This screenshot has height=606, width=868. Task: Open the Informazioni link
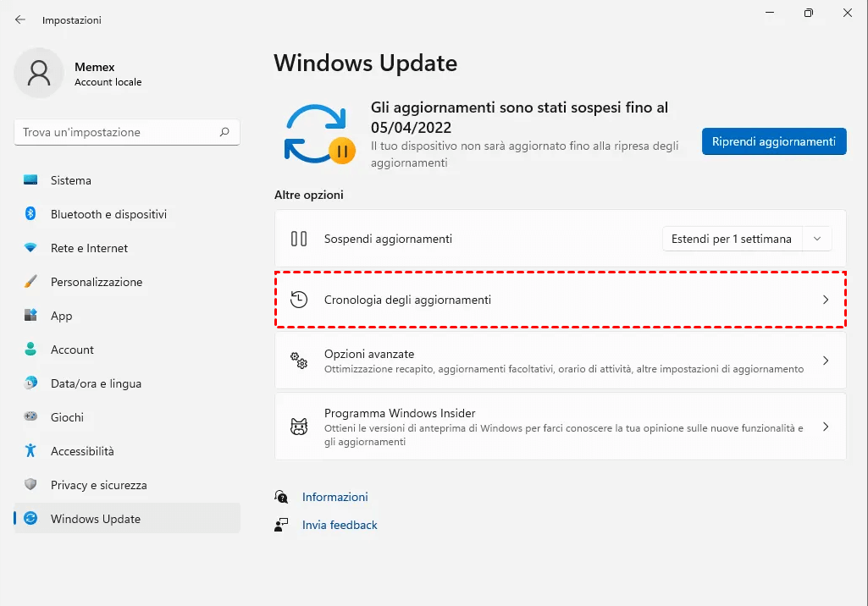pyautogui.click(x=334, y=497)
